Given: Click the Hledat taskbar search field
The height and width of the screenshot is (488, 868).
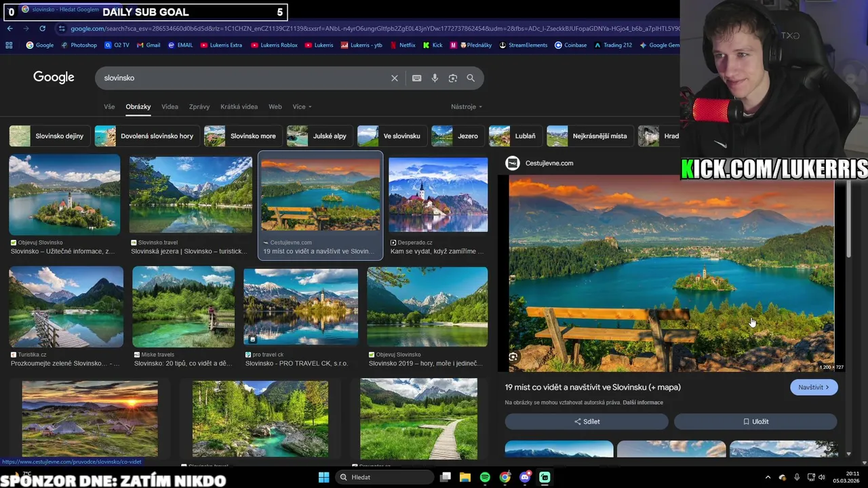Looking at the screenshot, I should [x=384, y=477].
